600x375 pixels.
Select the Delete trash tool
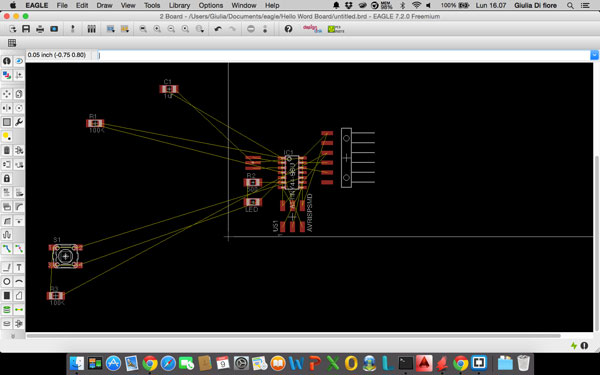tap(7, 150)
